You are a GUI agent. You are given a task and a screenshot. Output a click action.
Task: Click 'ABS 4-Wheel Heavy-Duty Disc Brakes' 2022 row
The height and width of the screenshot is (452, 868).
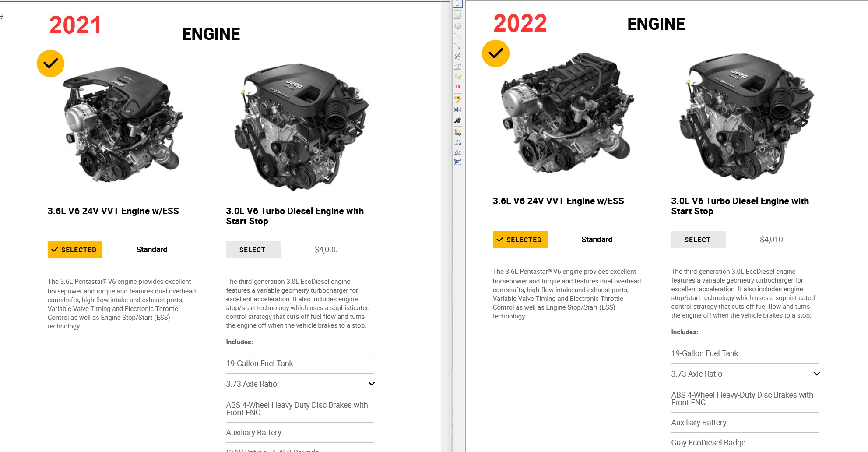coord(745,399)
